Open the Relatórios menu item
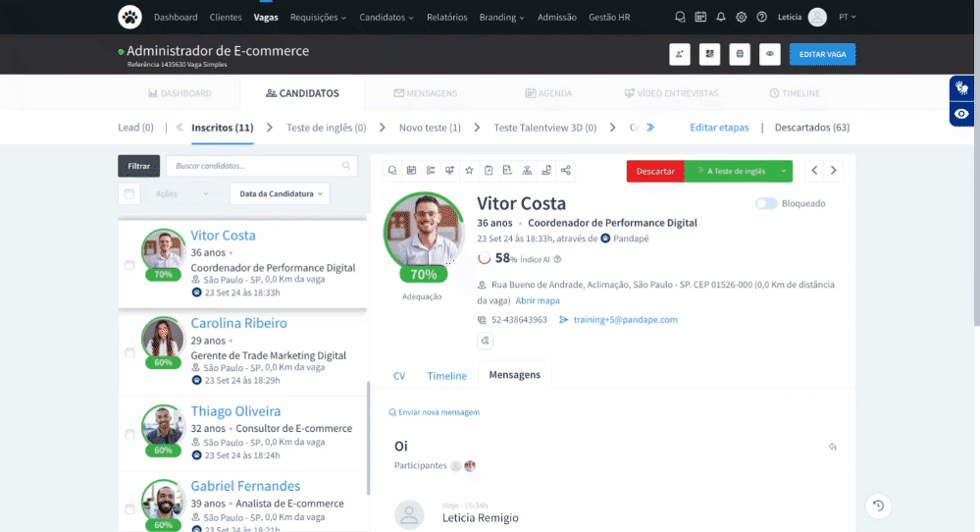Viewport: 980px width, 532px height. [447, 18]
